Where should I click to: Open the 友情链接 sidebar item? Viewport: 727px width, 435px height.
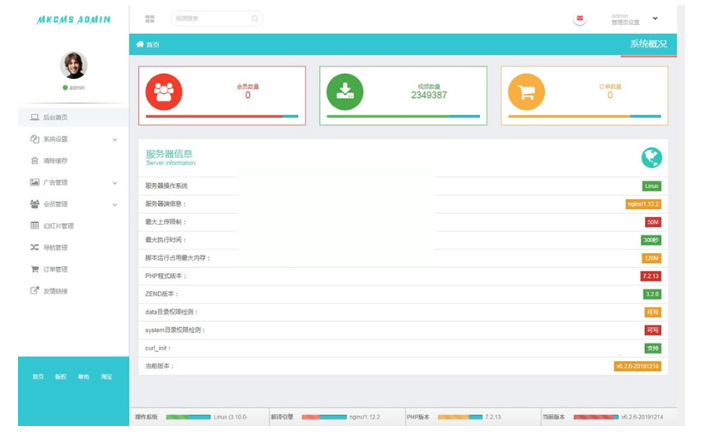tap(55, 292)
